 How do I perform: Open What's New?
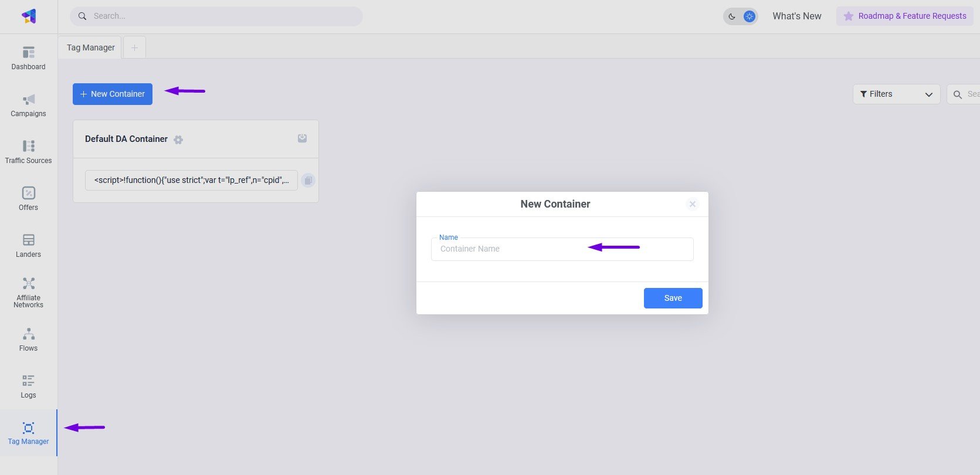point(796,16)
